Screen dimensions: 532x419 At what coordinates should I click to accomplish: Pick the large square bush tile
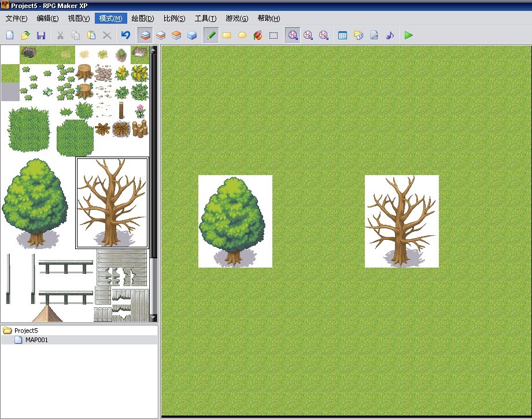point(29,129)
